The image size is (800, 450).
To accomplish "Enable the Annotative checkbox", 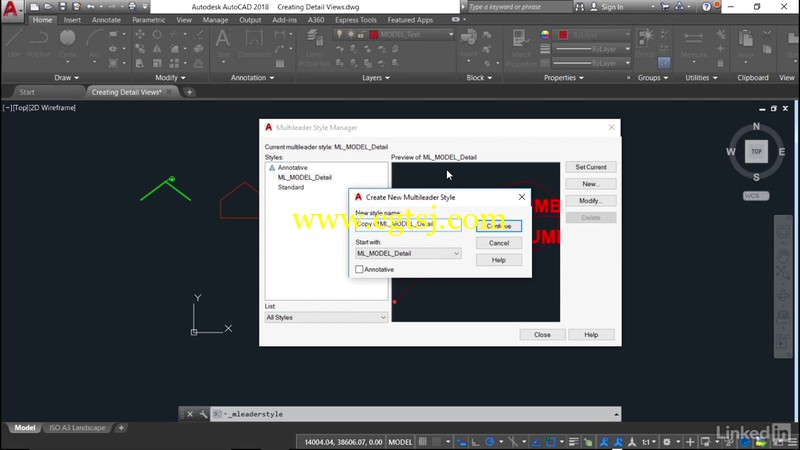I will pyautogui.click(x=359, y=269).
